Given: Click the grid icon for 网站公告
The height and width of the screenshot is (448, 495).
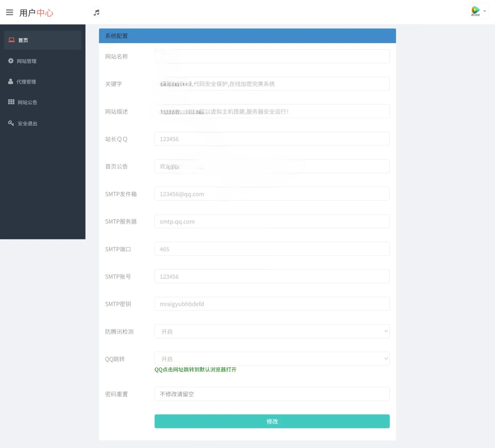Looking at the screenshot, I should (x=11, y=102).
